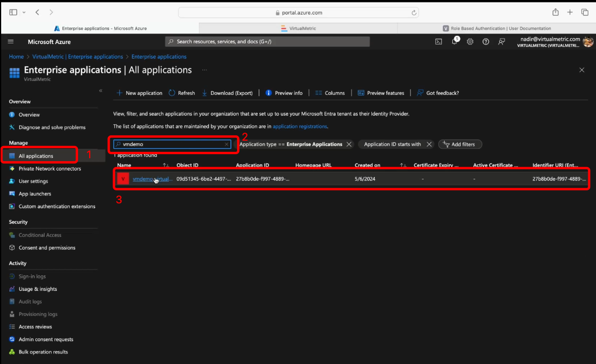Open the Columns chooser
The image size is (596, 364).
tap(330, 93)
